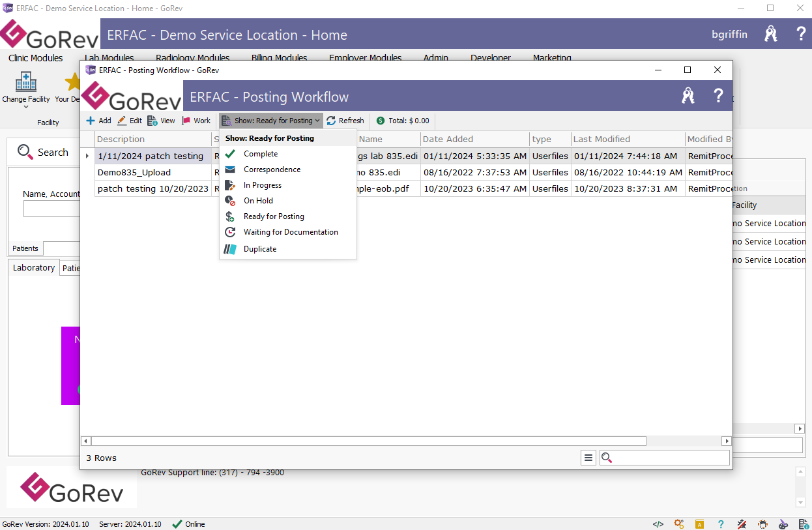Click the GoRev Version 2024.01.10 text
Viewport: 812px width, 530px height.
[46, 524]
